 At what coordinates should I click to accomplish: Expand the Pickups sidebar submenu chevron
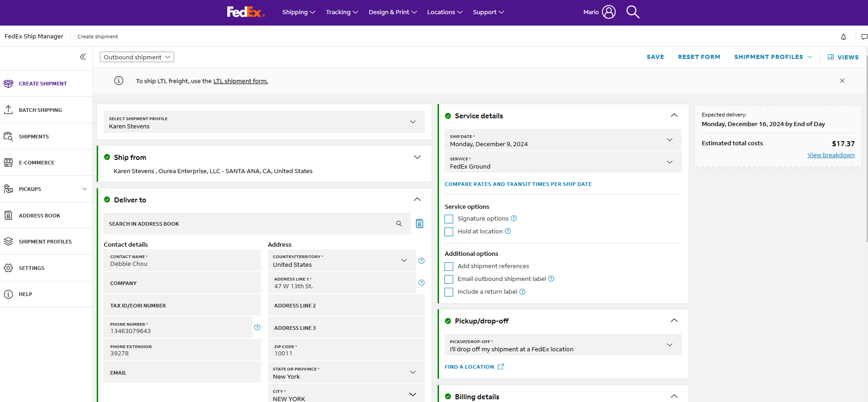coord(84,189)
